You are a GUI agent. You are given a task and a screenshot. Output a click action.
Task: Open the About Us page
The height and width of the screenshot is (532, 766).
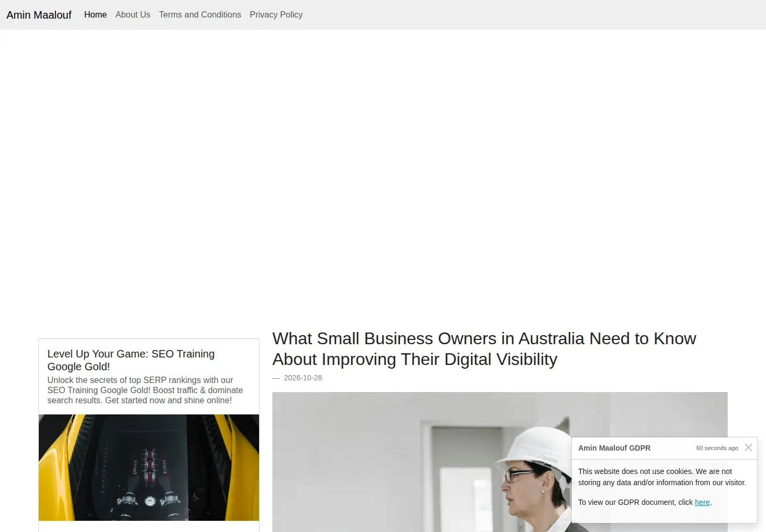tap(133, 15)
